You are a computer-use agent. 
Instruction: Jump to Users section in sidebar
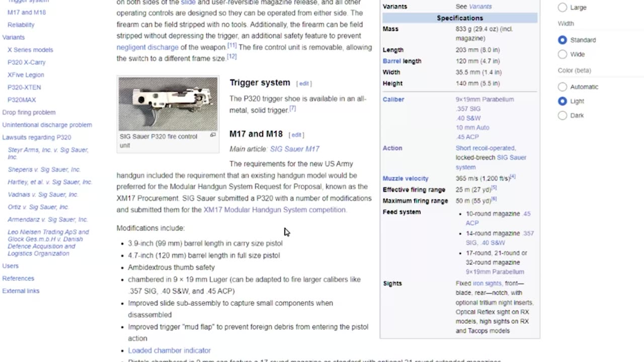click(11, 266)
